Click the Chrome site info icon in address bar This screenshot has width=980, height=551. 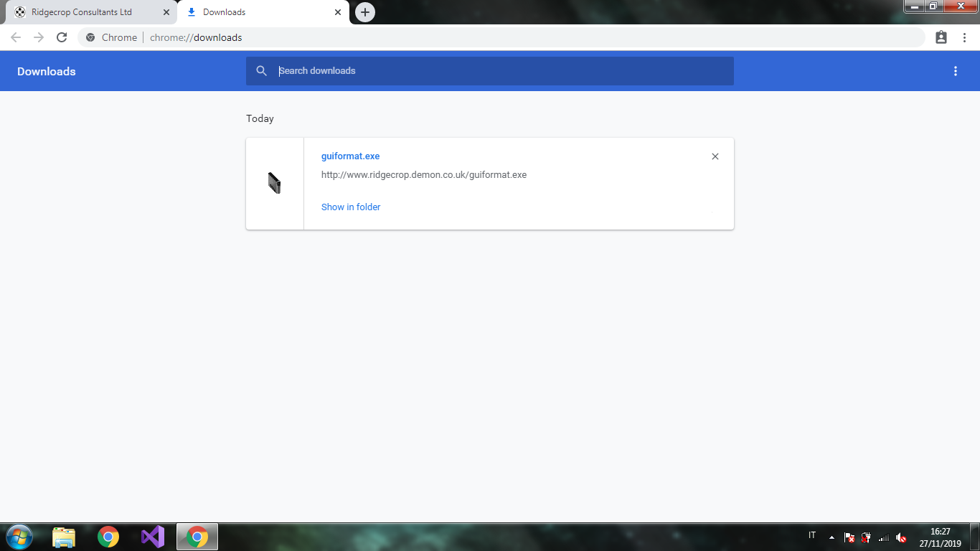(x=90, y=37)
